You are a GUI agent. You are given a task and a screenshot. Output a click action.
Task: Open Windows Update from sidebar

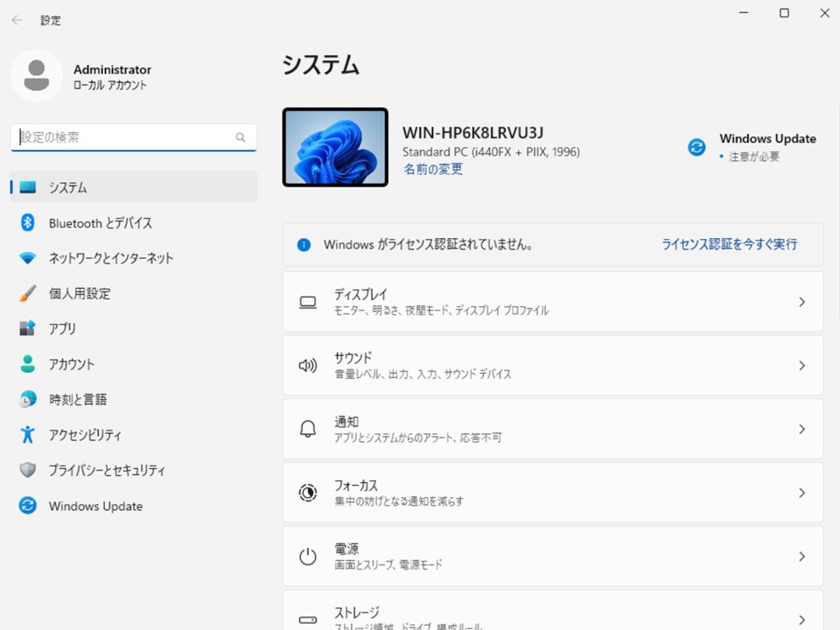133,506
